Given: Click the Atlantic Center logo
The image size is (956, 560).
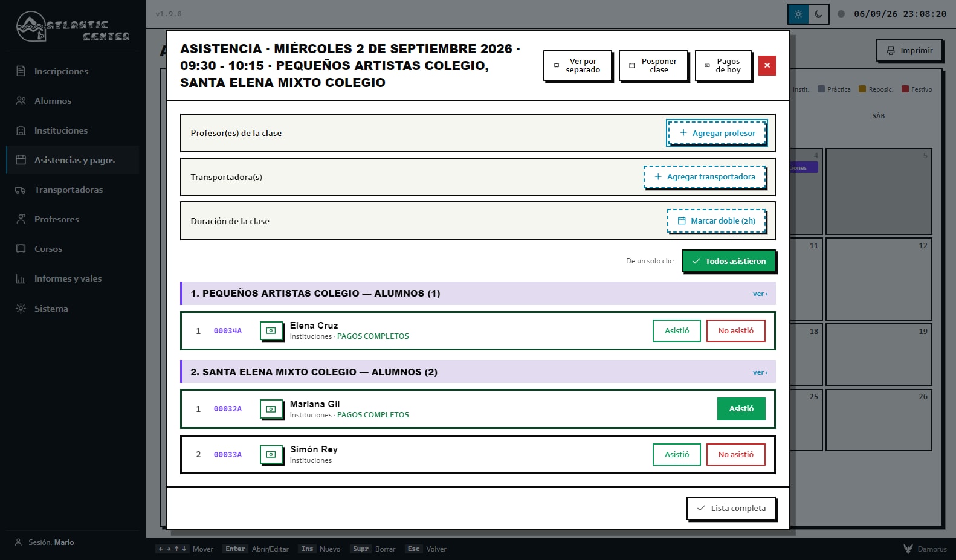Looking at the screenshot, I should coord(73,27).
